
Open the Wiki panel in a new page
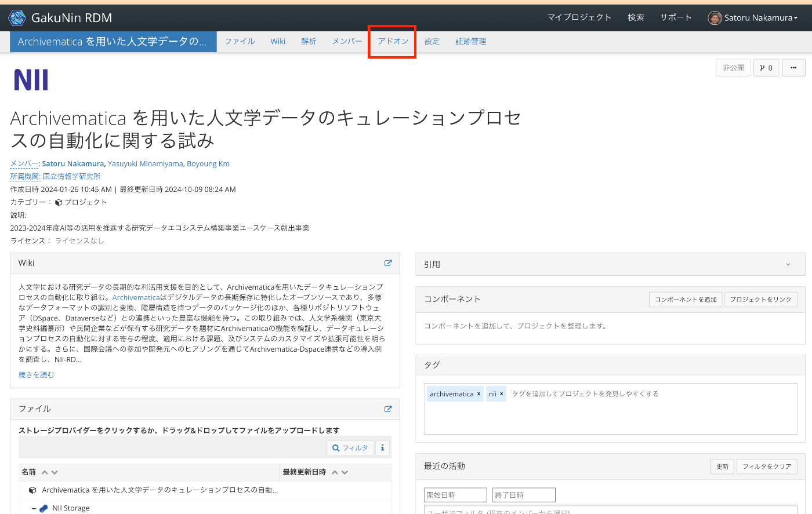[388, 263]
